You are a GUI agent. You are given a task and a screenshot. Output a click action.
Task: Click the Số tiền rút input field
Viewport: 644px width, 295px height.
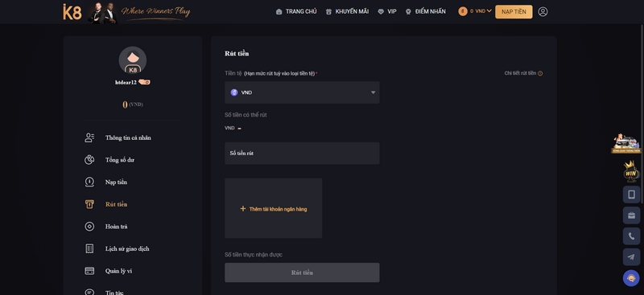pyautogui.click(x=302, y=153)
